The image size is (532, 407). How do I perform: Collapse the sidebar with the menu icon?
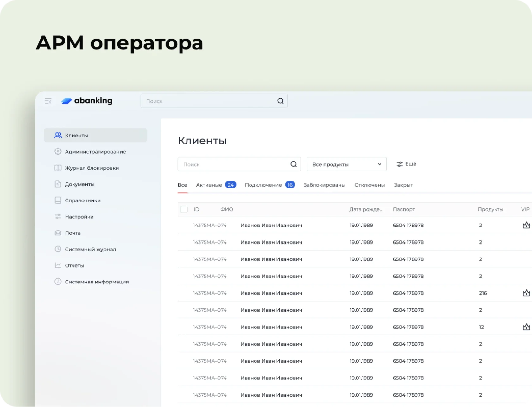48,101
